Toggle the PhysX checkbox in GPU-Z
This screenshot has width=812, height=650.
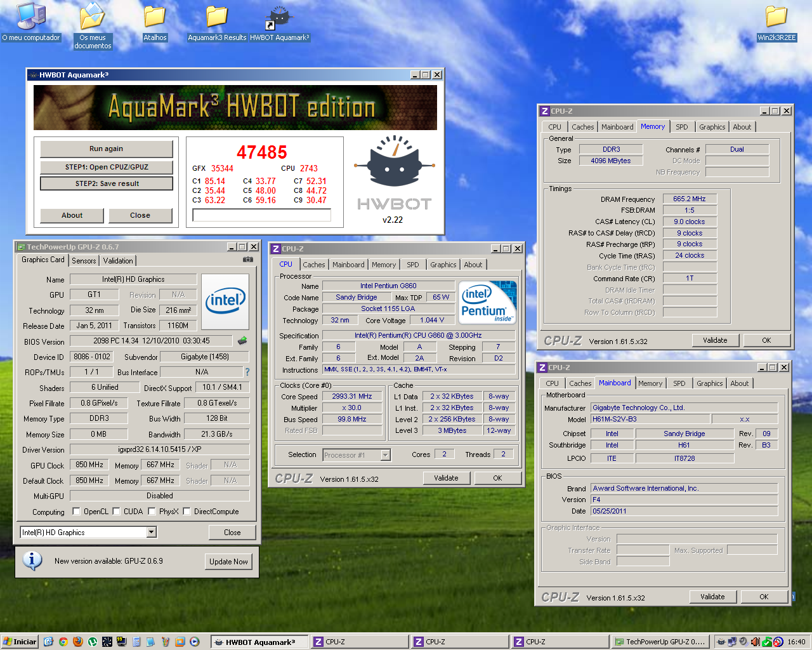[x=152, y=511]
